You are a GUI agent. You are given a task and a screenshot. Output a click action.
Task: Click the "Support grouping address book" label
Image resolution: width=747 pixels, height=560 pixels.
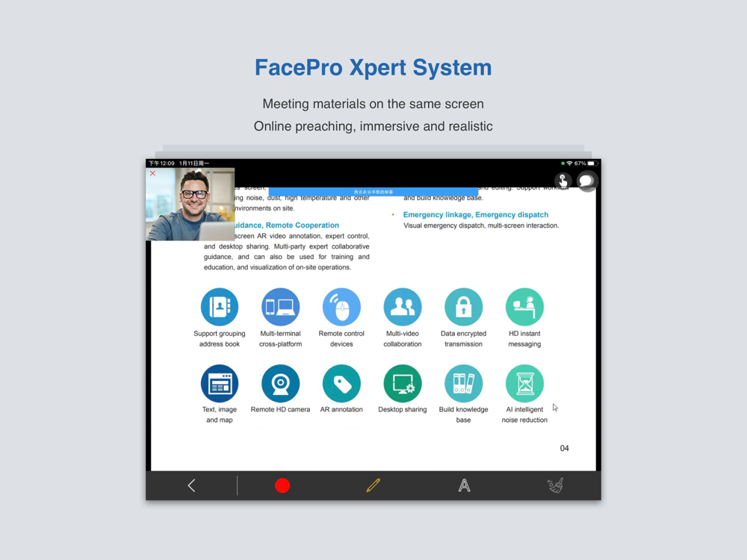point(220,338)
